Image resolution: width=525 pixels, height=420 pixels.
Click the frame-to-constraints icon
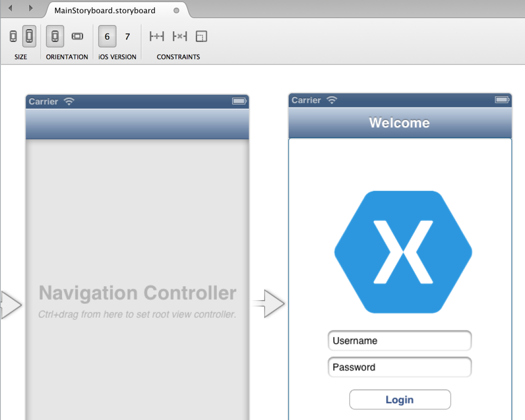coord(201,36)
